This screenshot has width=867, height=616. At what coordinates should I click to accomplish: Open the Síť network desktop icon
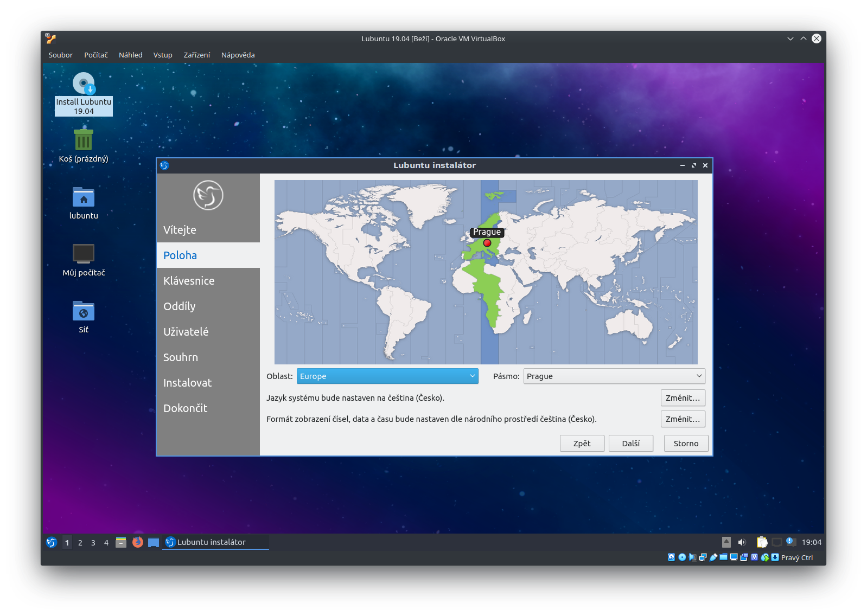84,317
